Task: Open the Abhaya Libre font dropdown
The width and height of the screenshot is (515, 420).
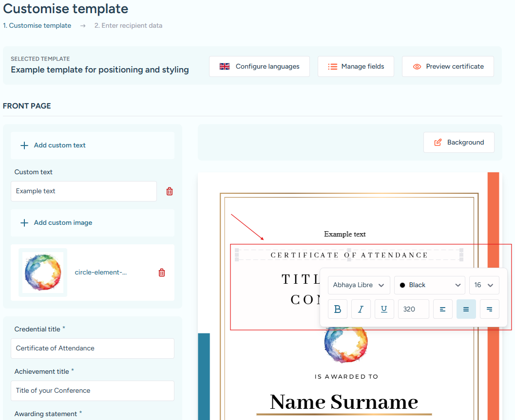Action: coord(359,285)
